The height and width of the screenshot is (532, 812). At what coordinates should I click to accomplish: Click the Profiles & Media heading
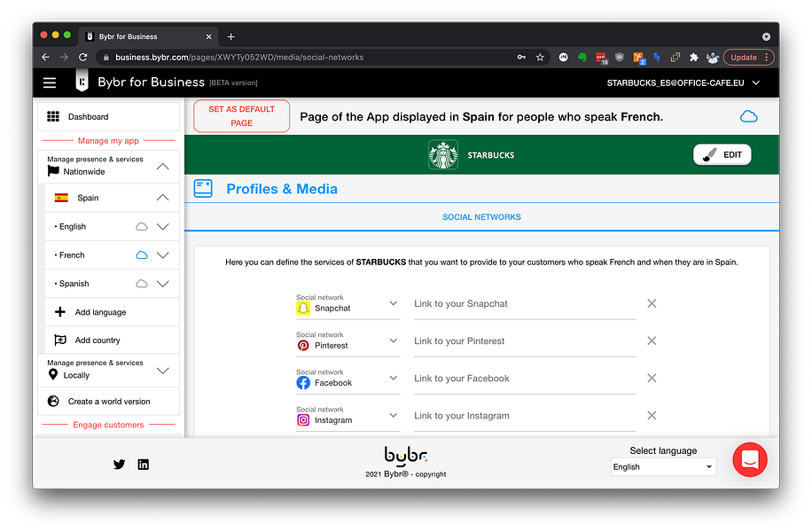coord(282,189)
